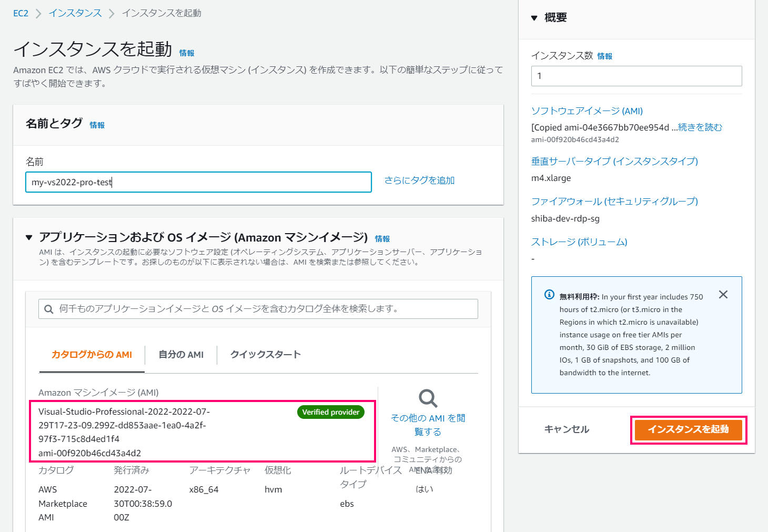Open 情報 link next to インスタンス数
This screenshot has width=768, height=532.
(605, 56)
